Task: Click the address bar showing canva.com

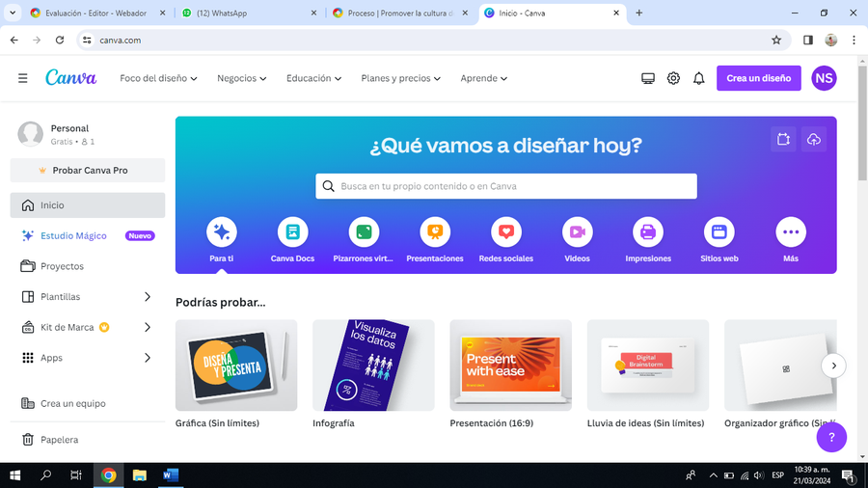Action: click(432, 40)
